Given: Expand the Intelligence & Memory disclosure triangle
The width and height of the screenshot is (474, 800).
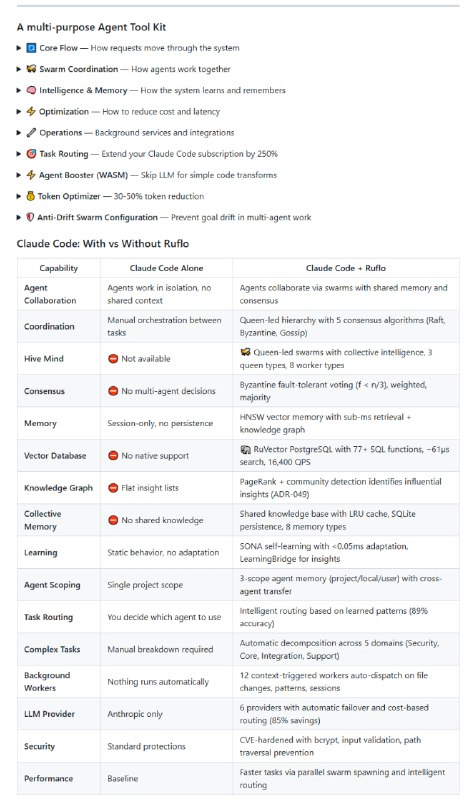Looking at the screenshot, I should (19, 90).
